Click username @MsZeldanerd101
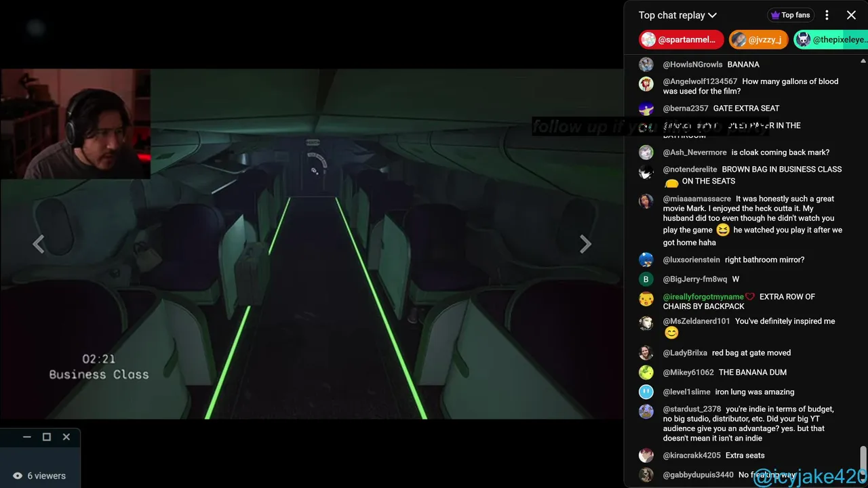 [696, 321]
